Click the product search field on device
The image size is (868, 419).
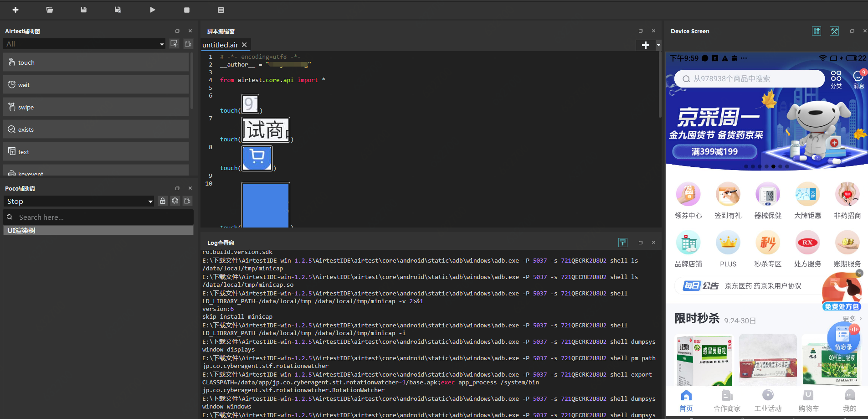pos(750,78)
